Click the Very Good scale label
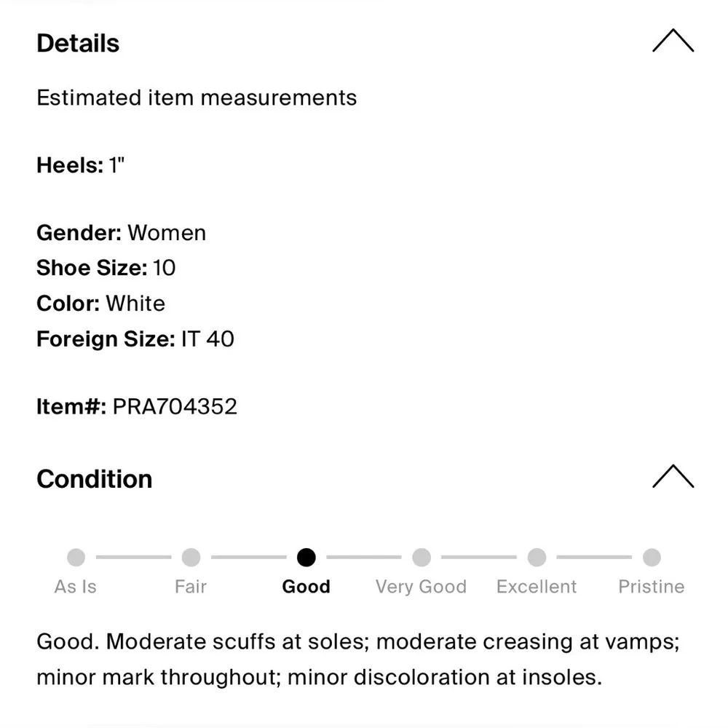This screenshot has width=728, height=728. coord(422,587)
